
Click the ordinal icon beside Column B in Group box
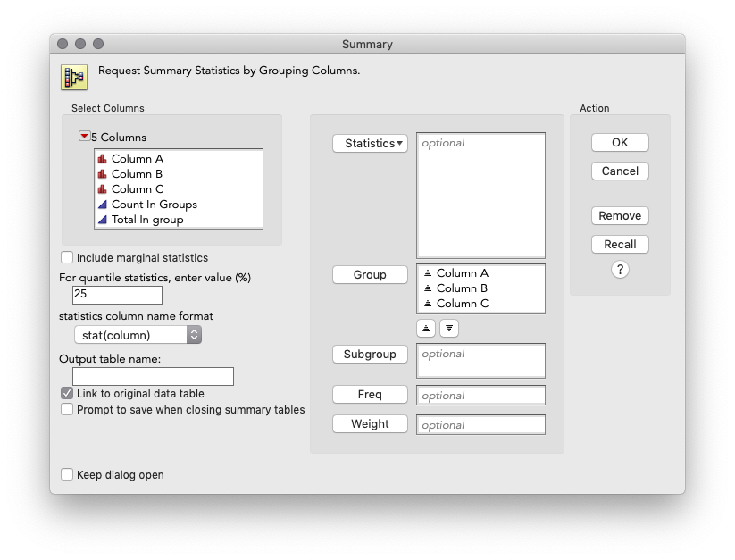(426, 288)
